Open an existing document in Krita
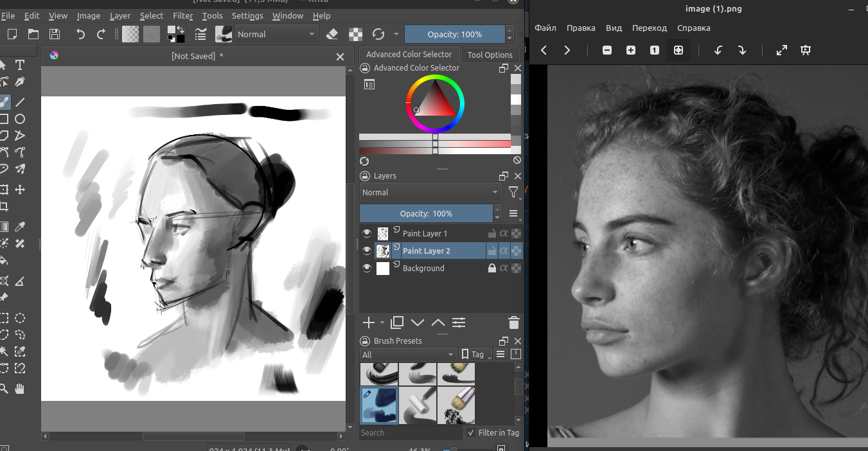 point(33,34)
